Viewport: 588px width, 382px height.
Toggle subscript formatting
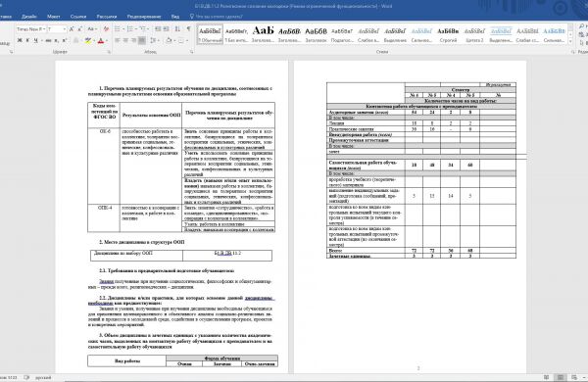tap(56, 40)
